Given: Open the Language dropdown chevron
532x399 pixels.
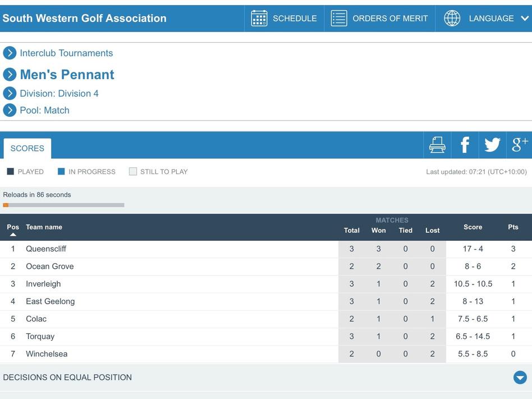Looking at the screenshot, I should point(525,18).
